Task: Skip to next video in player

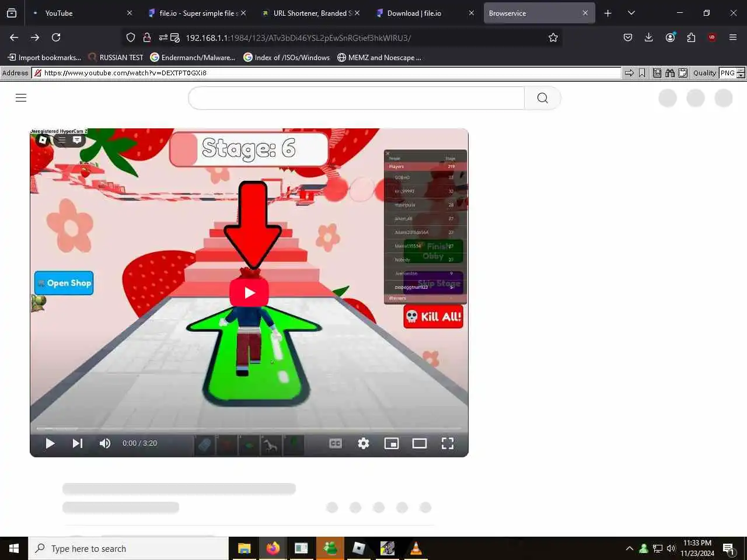Action: click(77, 443)
